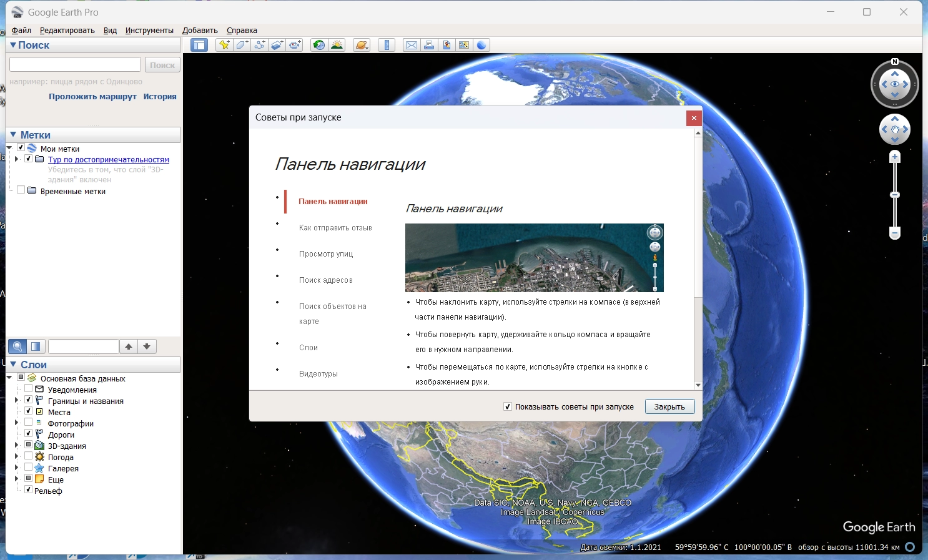Expand the 3D-здания layer tree
This screenshot has height=560, width=928.
coord(16,446)
